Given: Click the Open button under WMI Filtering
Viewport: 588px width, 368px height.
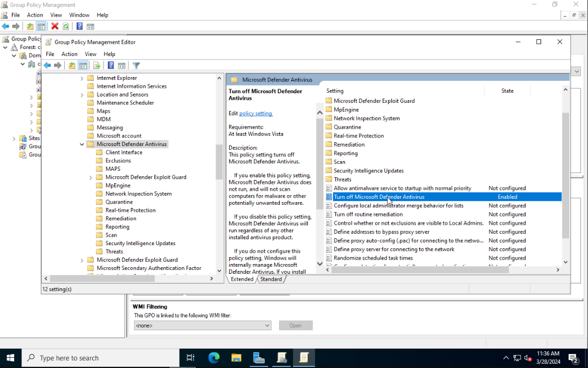Looking at the screenshot, I should tap(295, 325).
